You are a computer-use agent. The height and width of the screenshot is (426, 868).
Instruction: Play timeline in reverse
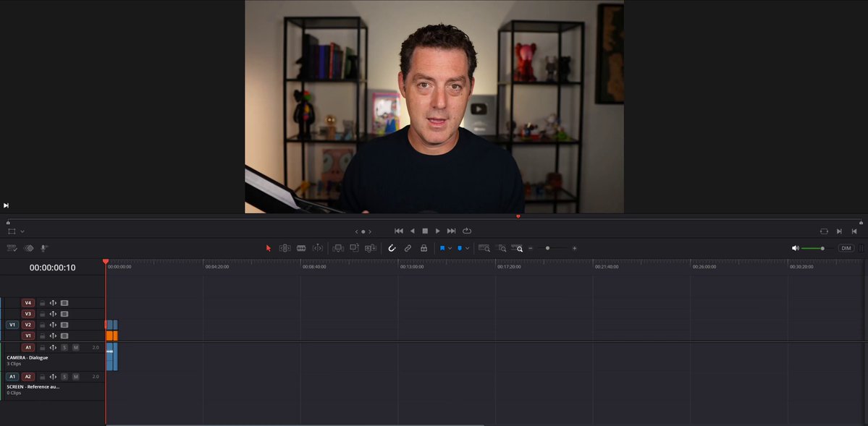(412, 231)
